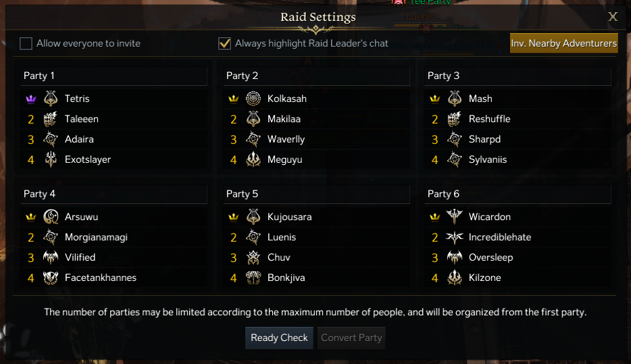Click the class icon beside Bonkjiva

253,278
